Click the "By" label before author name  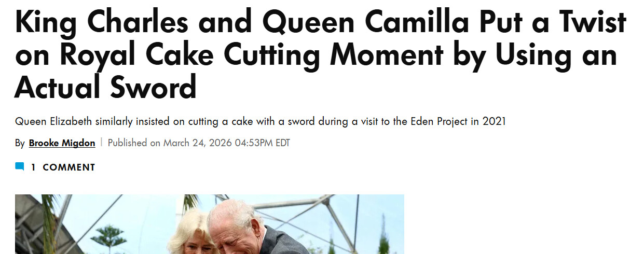click(20, 143)
